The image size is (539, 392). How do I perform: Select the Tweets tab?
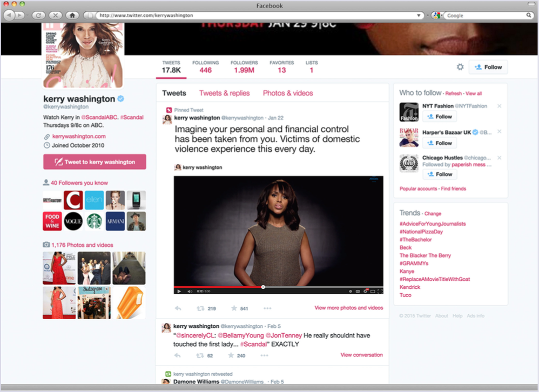tap(174, 93)
